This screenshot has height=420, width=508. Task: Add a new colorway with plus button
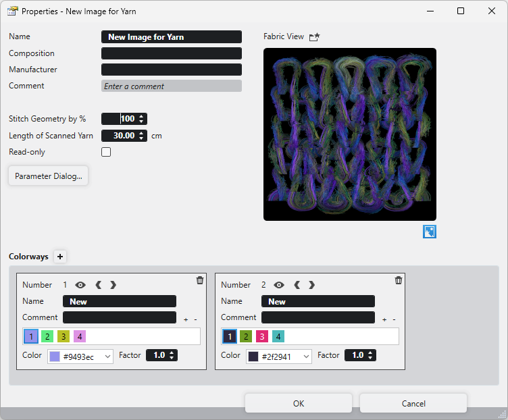pos(60,257)
